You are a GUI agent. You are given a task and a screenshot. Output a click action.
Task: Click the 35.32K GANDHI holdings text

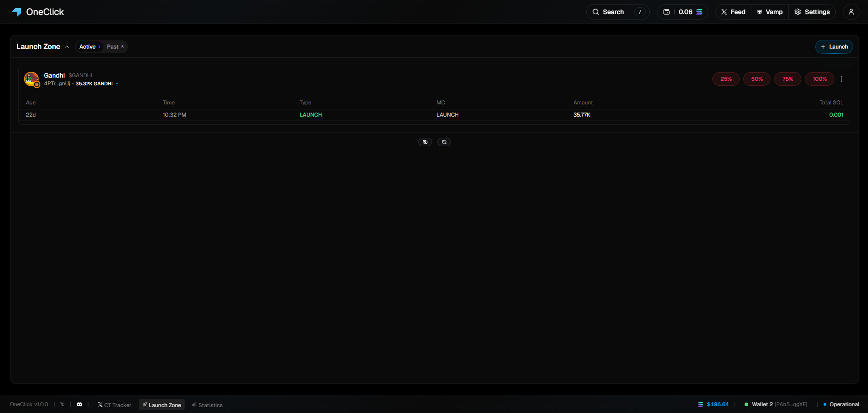coord(94,84)
